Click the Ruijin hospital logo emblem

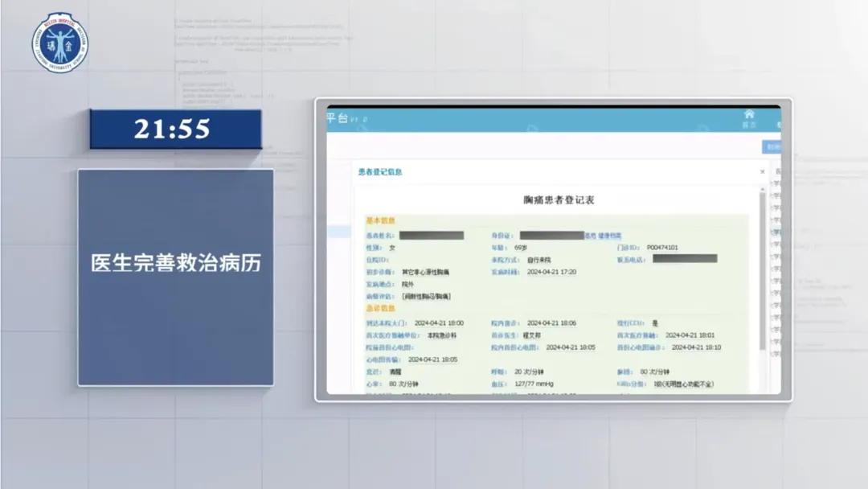click(x=60, y=42)
